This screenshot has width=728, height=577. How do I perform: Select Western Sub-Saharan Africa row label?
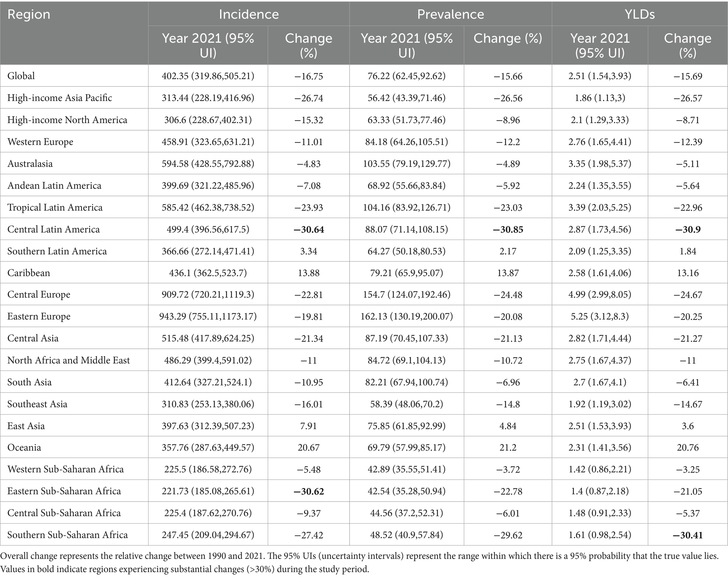coord(66,469)
